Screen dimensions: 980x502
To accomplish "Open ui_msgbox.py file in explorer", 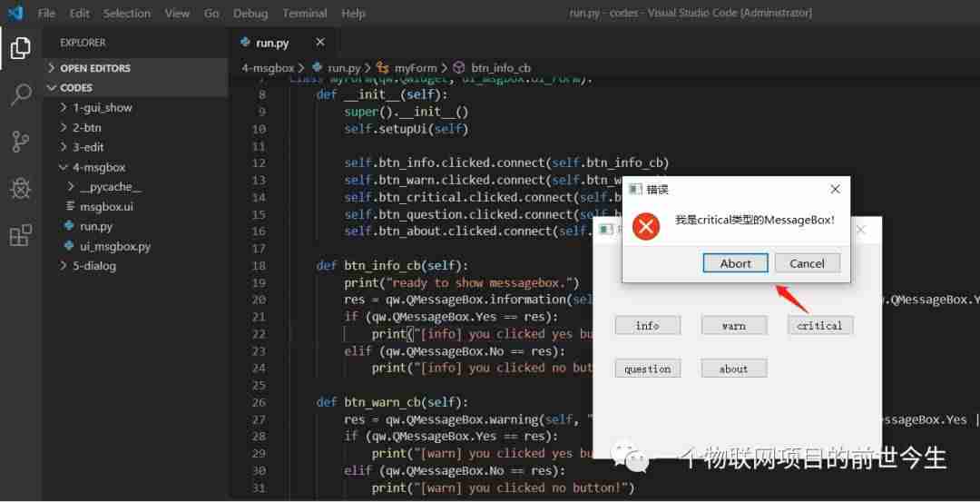I will click(135, 246).
